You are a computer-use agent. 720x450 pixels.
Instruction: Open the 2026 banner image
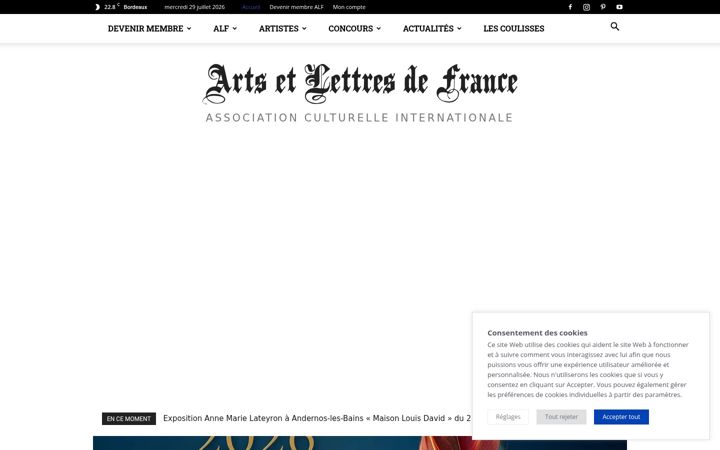[x=360, y=443]
